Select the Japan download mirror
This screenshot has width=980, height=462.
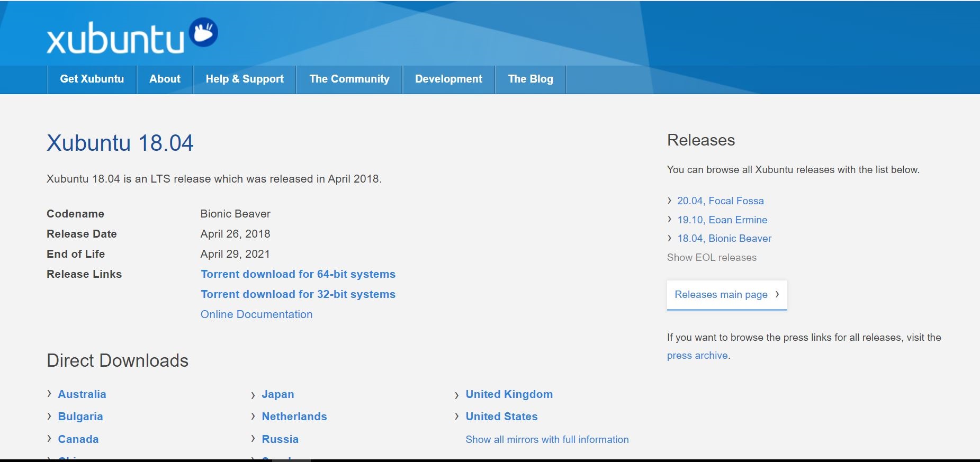click(x=278, y=394)
